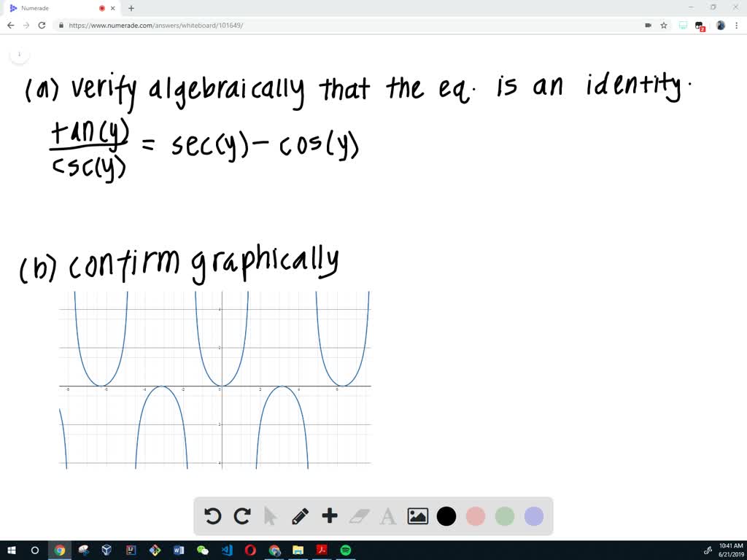Click inside the browser address bar
This screenshot has width=747, height=560.
292,25
